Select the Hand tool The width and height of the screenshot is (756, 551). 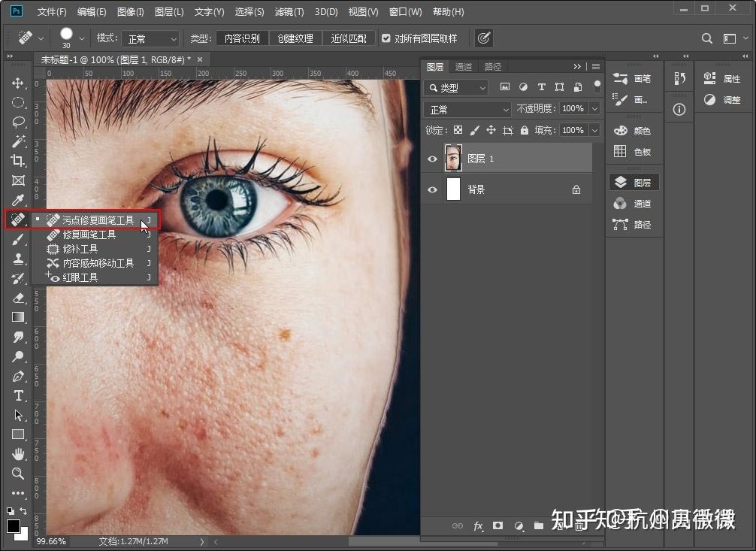[18, 454]
